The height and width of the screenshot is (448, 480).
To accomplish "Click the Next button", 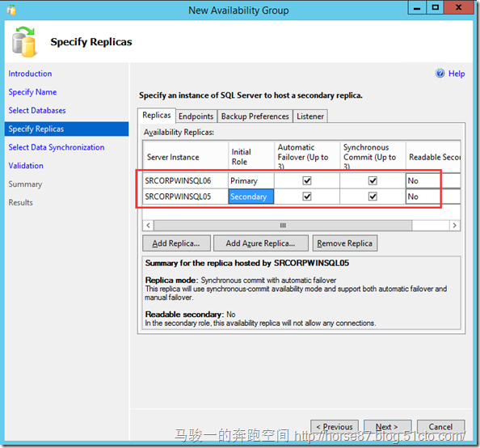I will (387, 426).
